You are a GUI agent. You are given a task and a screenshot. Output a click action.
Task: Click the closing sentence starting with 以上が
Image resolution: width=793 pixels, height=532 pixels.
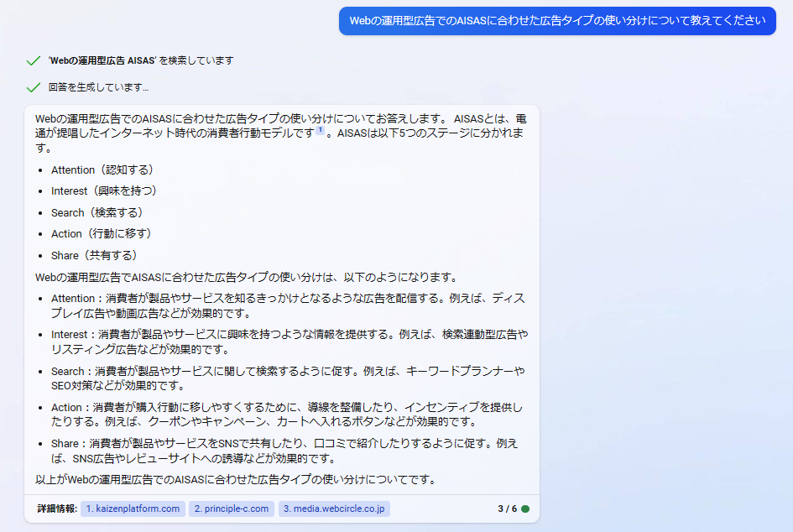(x=235, y=479)
